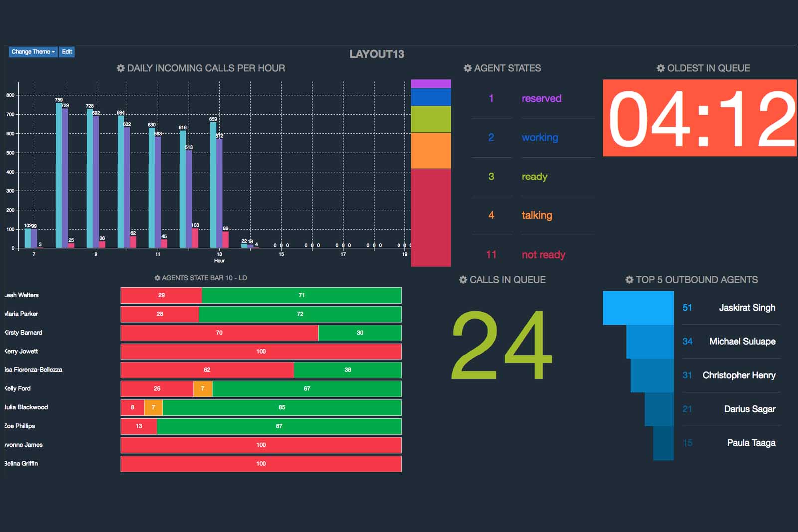Click the count 11 beside not ready
Image resolution: width=798 pixels, height=532 pixels.
click(491, 255)
